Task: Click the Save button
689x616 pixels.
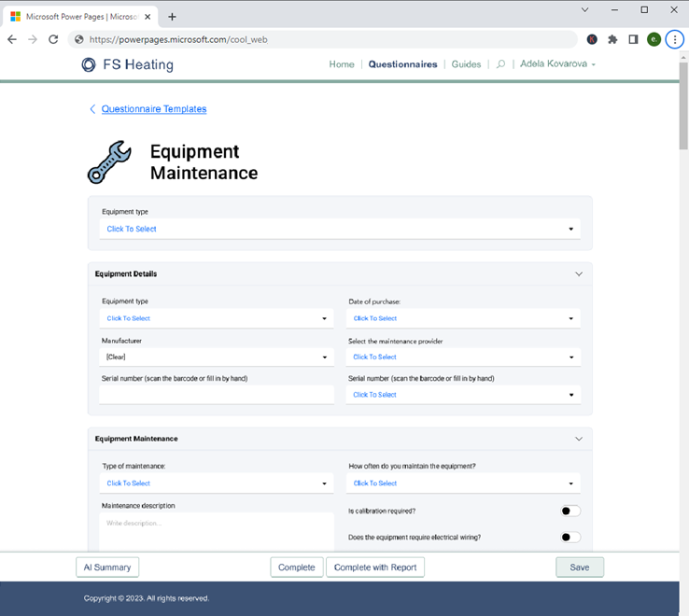Action: point(579,567)
